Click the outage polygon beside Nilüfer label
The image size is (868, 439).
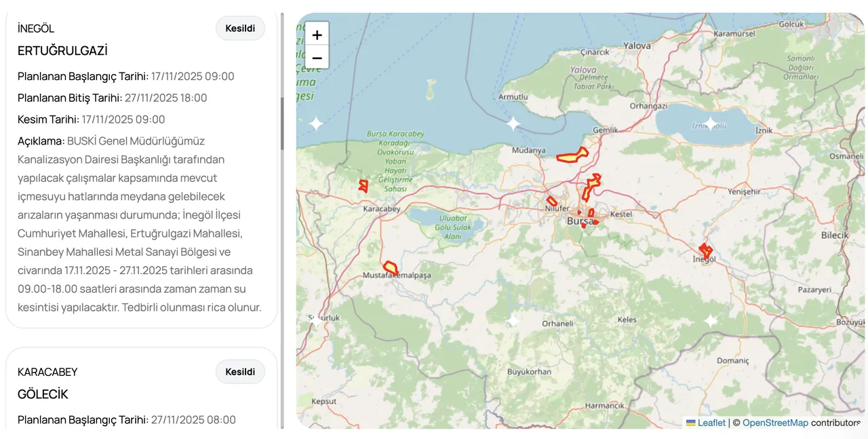click(552, 201)
